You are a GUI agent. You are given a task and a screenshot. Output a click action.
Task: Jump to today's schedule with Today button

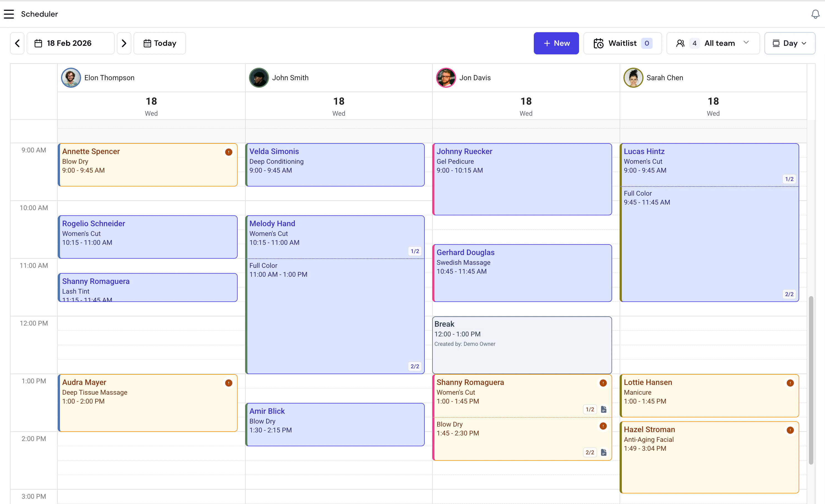point(160,43)
